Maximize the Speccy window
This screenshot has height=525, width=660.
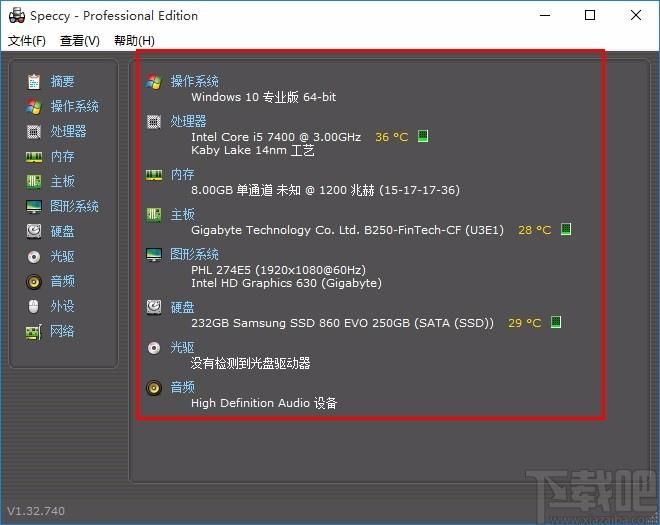[590, 15]
